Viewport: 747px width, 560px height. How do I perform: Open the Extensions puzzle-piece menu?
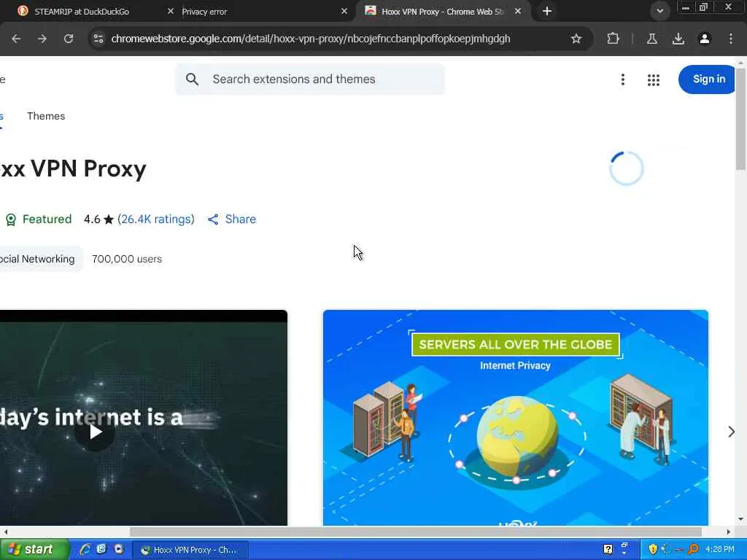coord(613,39)
